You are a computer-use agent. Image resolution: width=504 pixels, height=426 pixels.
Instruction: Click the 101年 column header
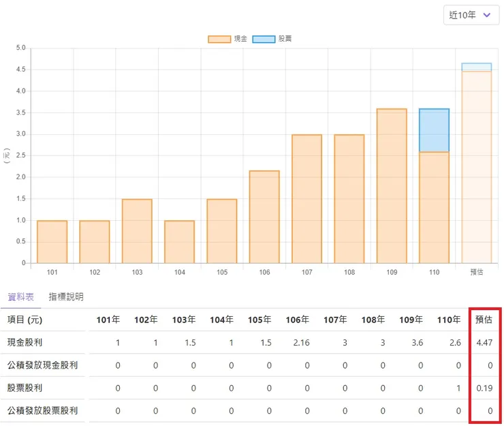coord(108,320)
